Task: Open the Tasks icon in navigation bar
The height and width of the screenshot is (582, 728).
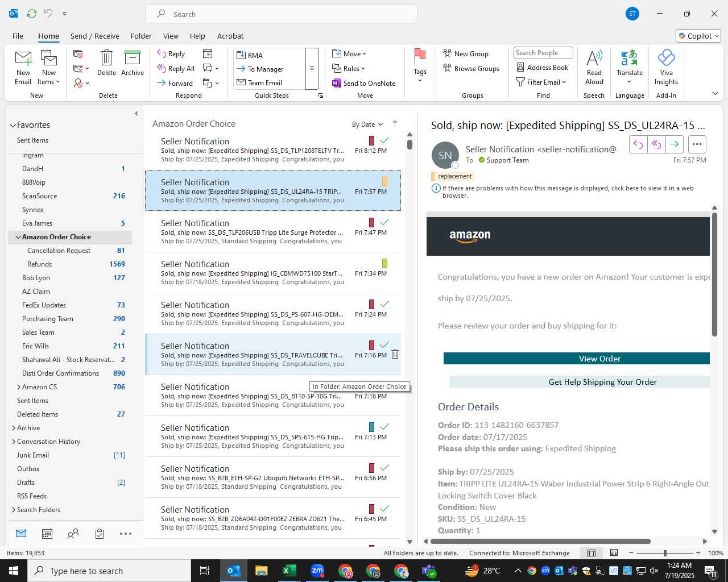Action: pyautogui.click(x=100, y=533)
